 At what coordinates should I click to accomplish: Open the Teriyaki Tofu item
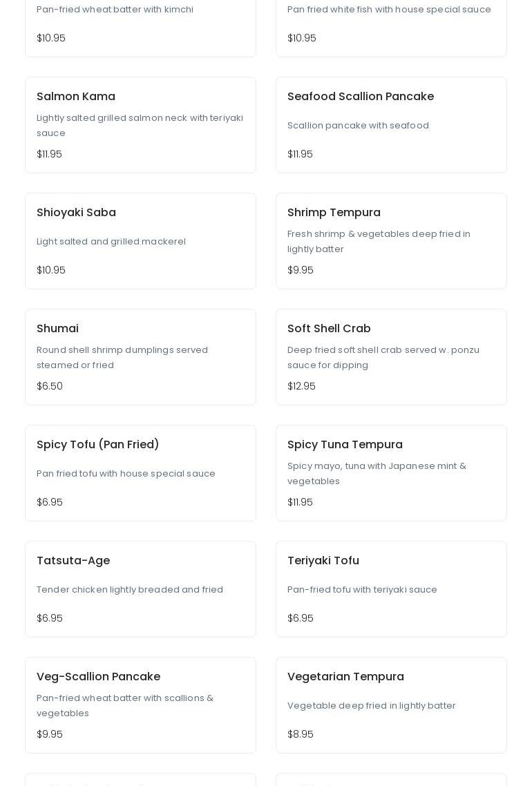click(x=391, y=588)
